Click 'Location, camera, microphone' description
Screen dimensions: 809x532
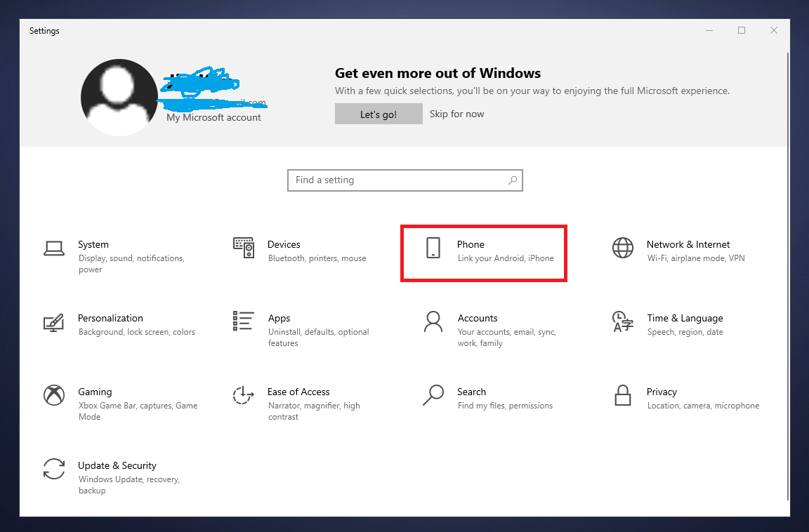(x=703, y=406)
